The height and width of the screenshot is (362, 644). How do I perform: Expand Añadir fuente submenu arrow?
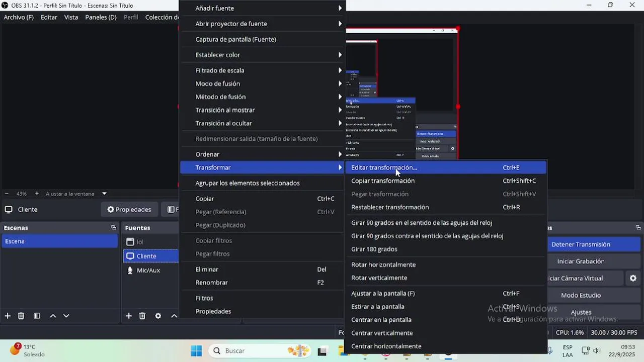point(340,8)
